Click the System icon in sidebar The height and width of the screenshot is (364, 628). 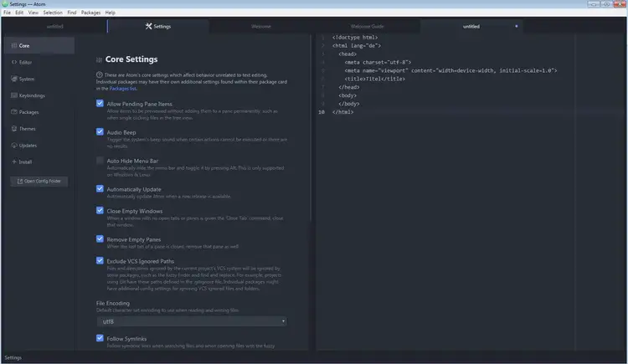click(14, 79)
